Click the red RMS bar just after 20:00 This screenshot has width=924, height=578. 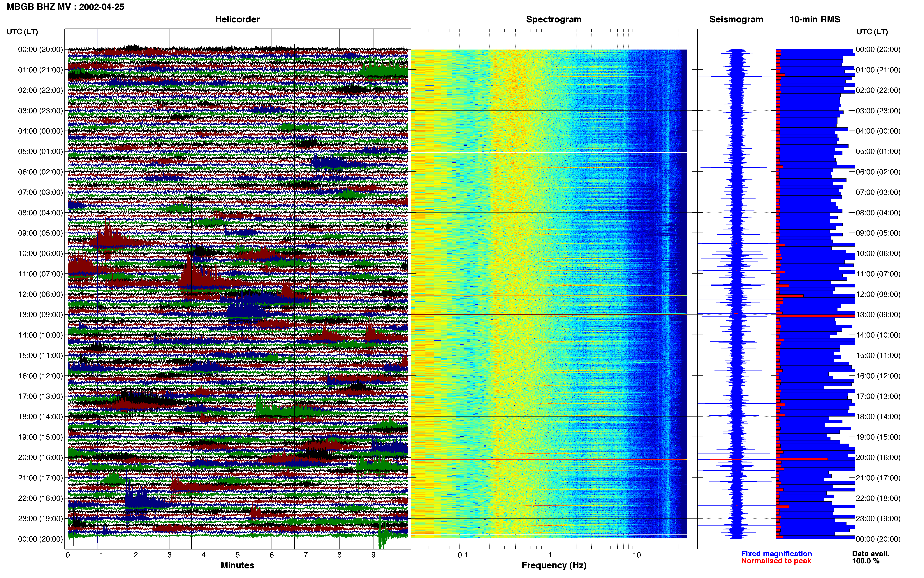[x=802, y=459]
